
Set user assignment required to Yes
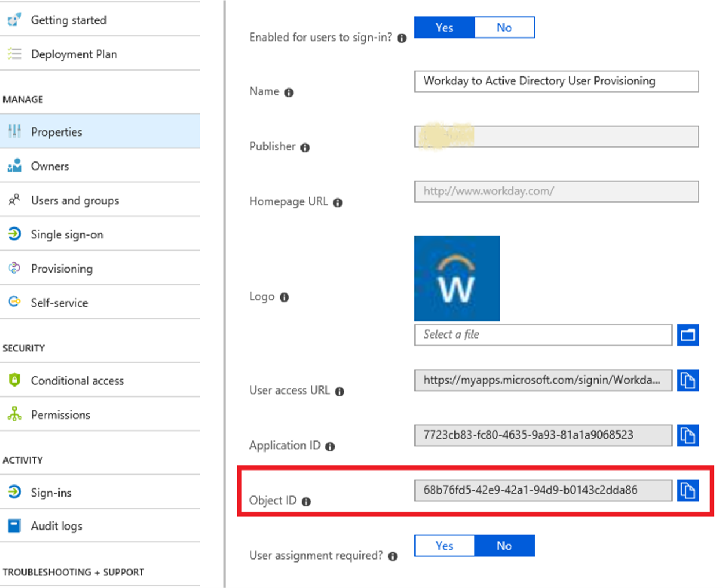445,546
